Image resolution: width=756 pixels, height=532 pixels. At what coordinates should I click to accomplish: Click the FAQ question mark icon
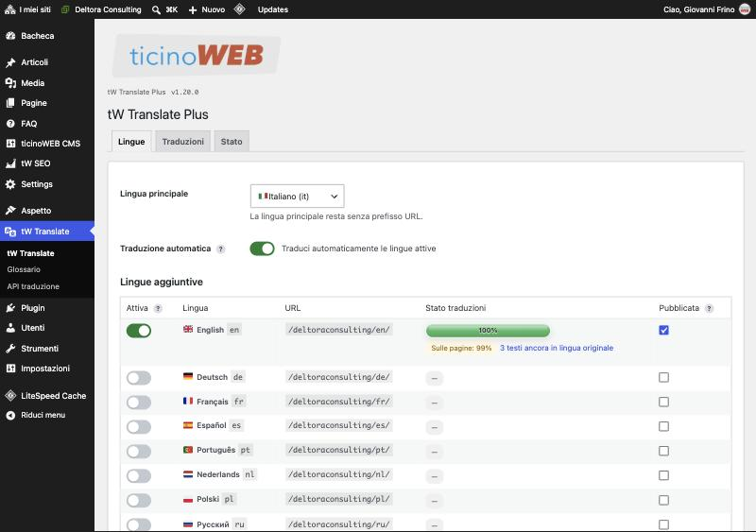point(10,124)
